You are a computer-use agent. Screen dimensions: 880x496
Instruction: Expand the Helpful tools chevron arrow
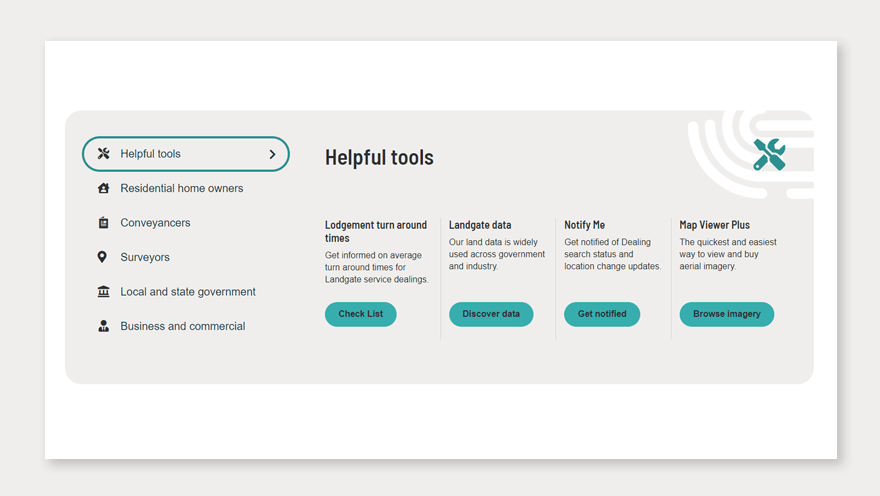[x=272, y=154]
